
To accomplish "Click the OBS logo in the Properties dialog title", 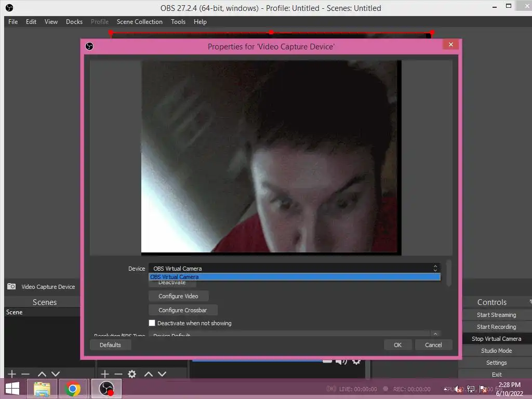I will (x=89, y=46).
